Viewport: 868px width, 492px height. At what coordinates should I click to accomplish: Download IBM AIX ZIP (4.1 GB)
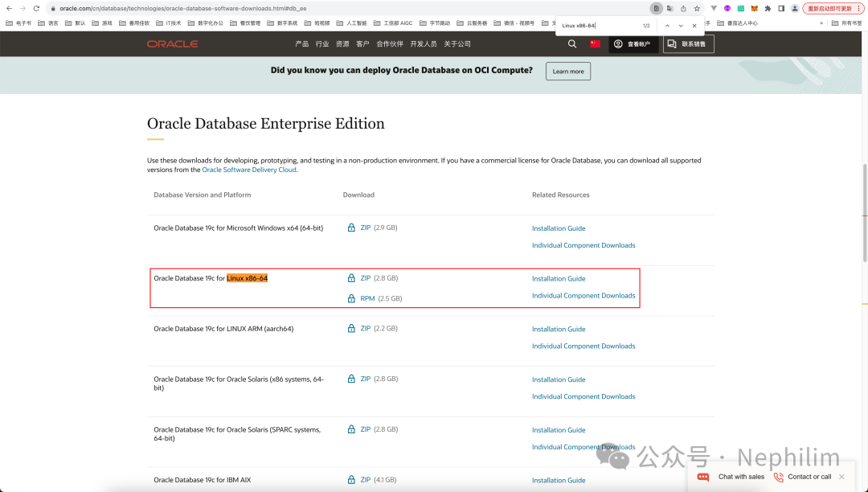pos(366,479)
